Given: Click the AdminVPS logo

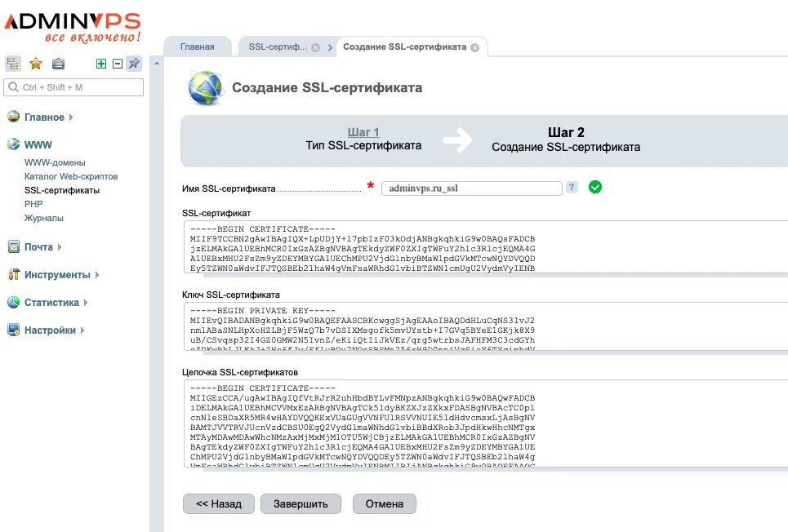Looking at the screenshot, I should pyautogui.click(x=73, y=28).
